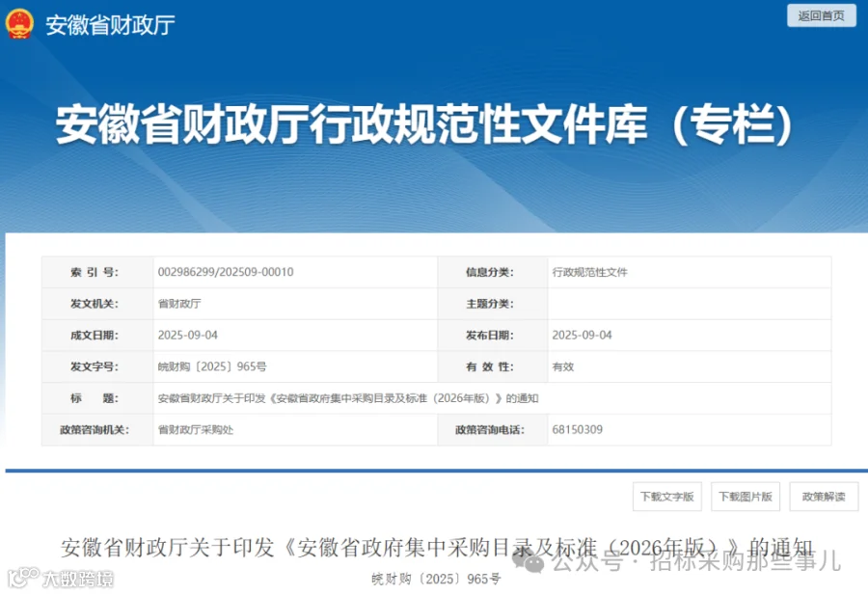
Task: Click the 行政规范性文件 category value
Action: click(589, 272)
